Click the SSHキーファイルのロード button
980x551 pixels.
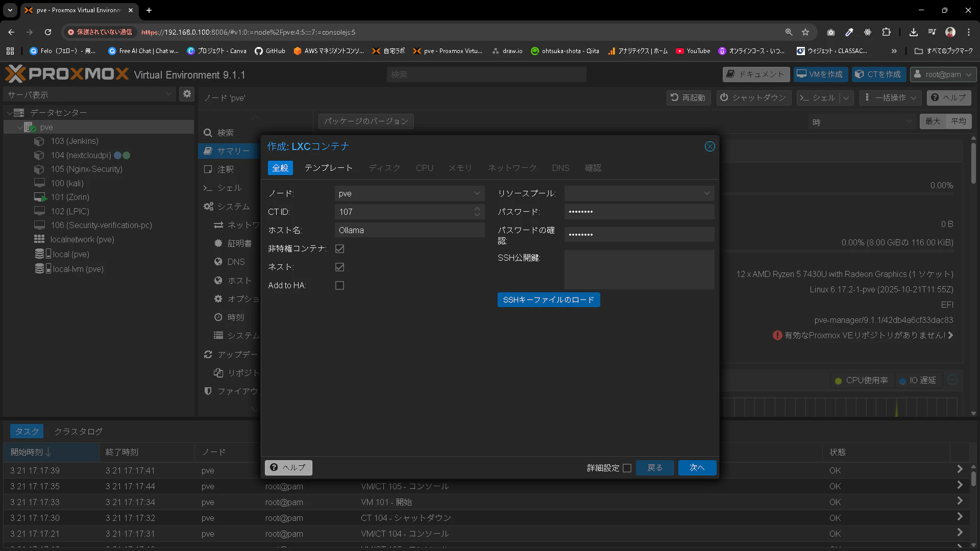point(548,300)
